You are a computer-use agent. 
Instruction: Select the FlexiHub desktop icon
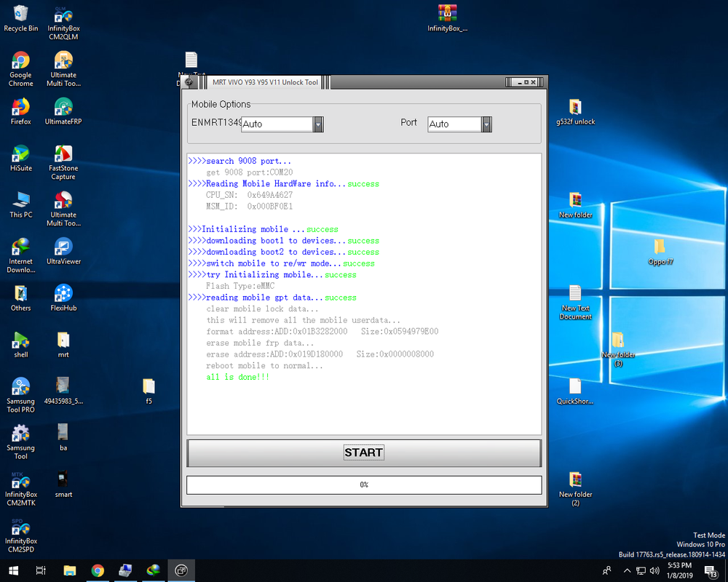point(63,294)
